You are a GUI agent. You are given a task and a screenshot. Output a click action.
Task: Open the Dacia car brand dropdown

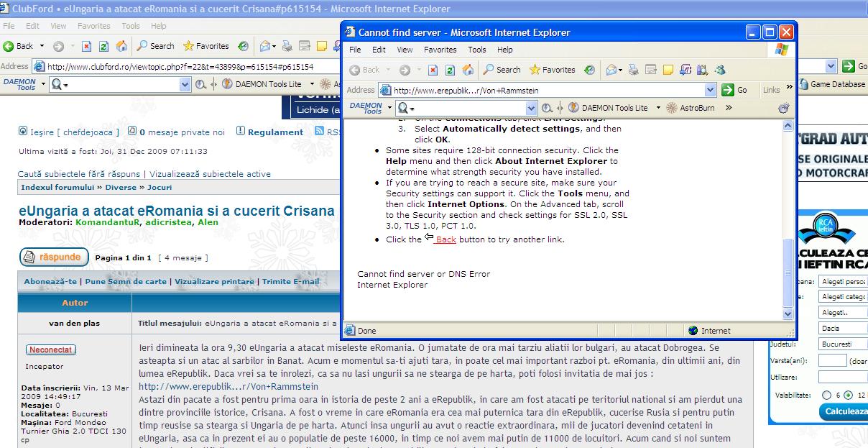[842, 329]
